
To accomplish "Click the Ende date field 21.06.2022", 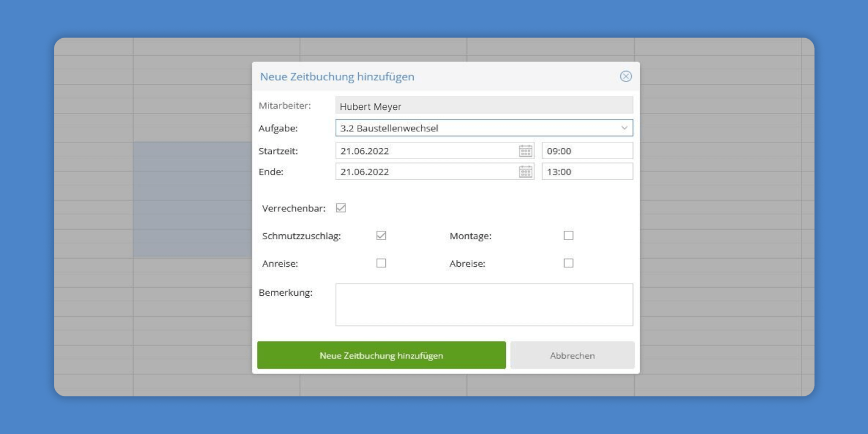I will coord(425,172).
